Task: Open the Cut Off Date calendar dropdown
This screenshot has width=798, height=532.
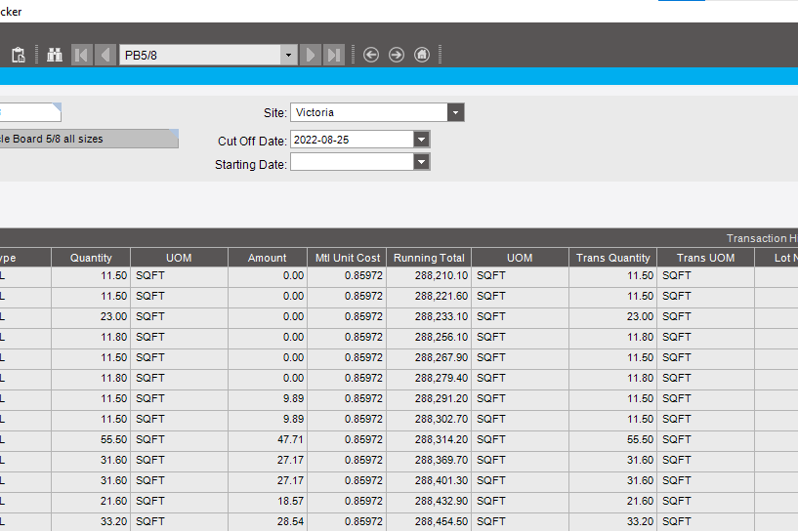Action: click(x=421, y=140)
